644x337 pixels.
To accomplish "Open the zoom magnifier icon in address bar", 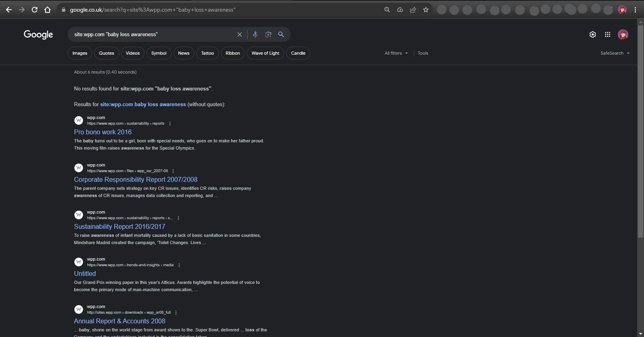I will point(387,10).
